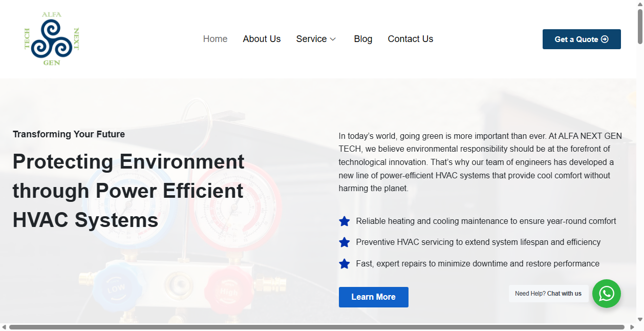Click the vertical scrollbar thumb
Screen dimensions: 644x331
(x=640, y=26)
